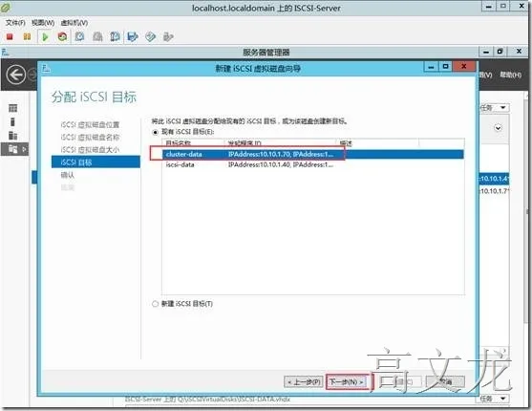The height and width of the screenshot is (411, 532).
Task: Click the revert snapshot toolbar icon
Action: click(x=97, y=36)
